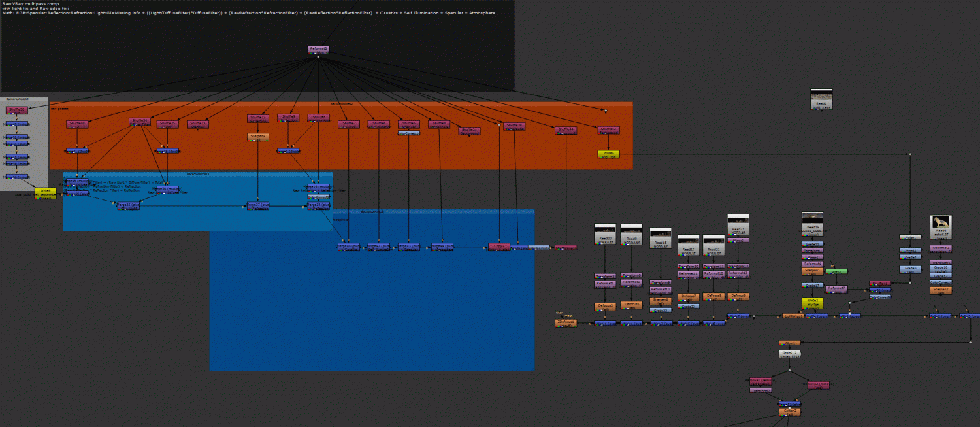Click the Transform7 node

[760, 390]
